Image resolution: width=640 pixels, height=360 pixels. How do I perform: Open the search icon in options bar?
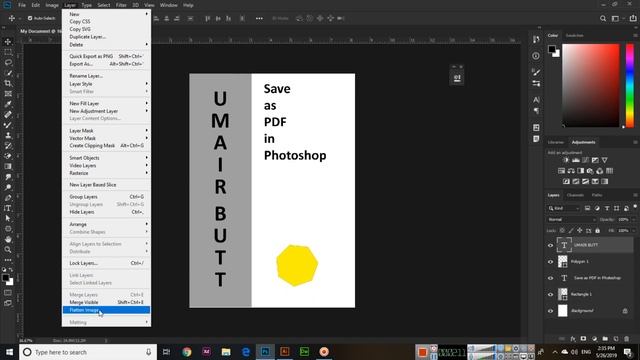pos(603,18)
